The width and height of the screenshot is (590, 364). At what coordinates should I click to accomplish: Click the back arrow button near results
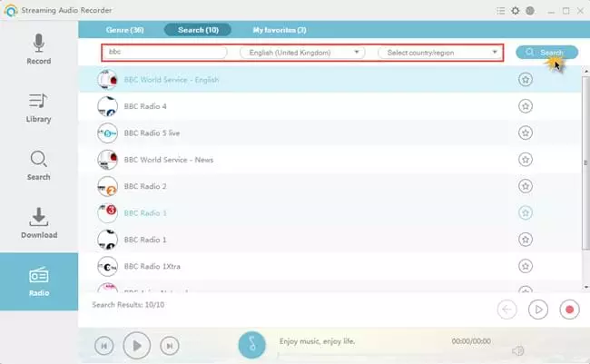click(506, 310)
